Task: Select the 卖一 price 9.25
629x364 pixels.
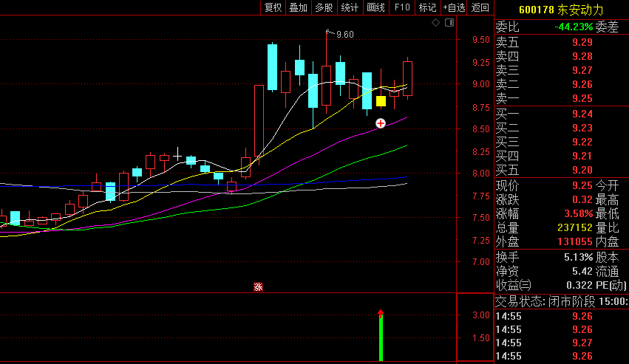Action: (582, 98)
